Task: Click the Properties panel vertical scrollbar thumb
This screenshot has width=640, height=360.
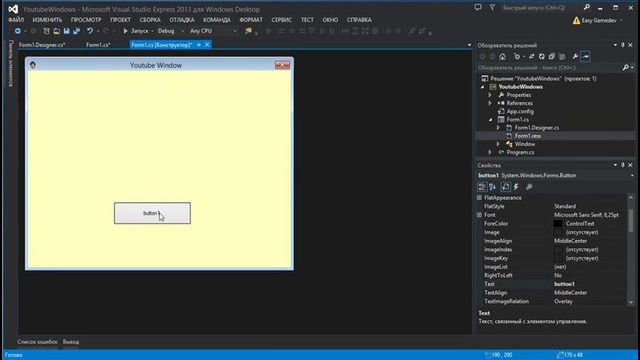Action: pyautogui.click(x=631, y=220)
